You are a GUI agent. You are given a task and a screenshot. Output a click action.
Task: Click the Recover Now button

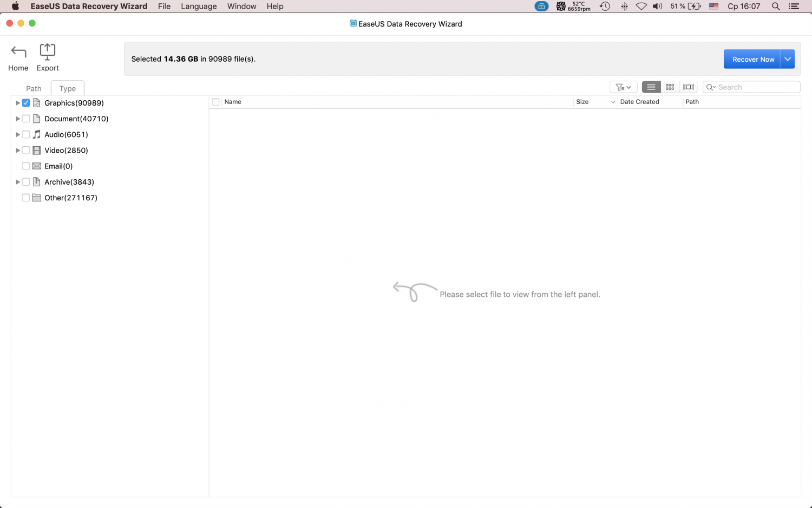click(752, 59)
